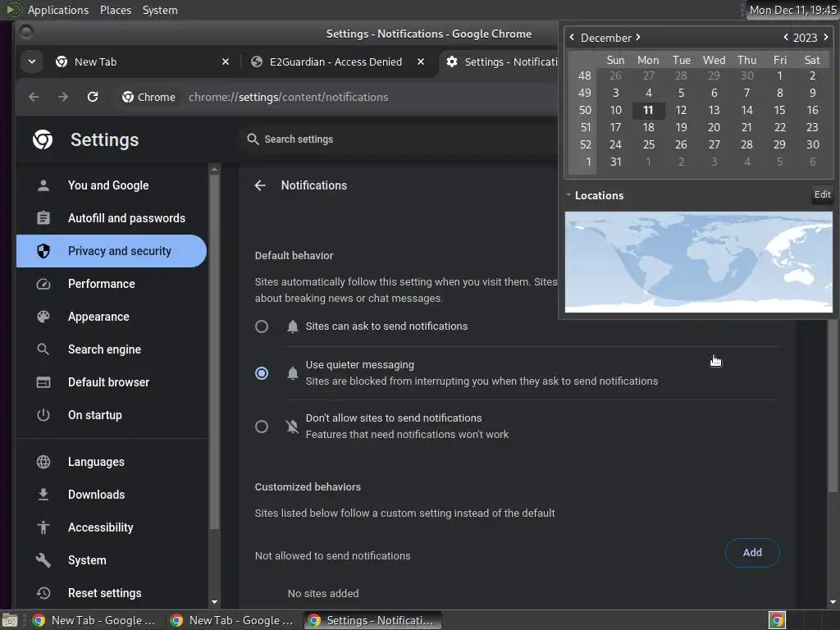Click the settings sidebar scroll down arrow
840x630 pixels.
214,603
